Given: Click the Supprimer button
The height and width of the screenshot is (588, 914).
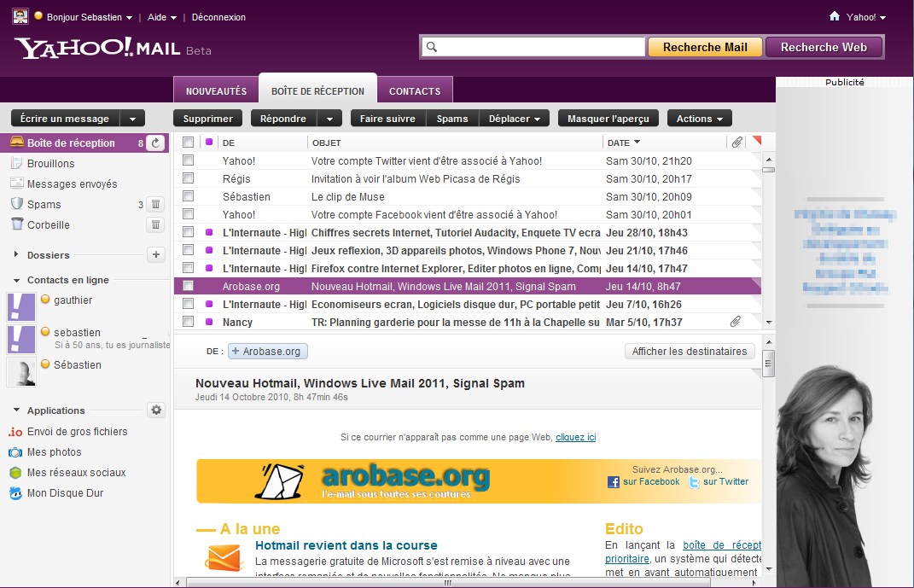Looking at the screenshot, I should [207, 119].
